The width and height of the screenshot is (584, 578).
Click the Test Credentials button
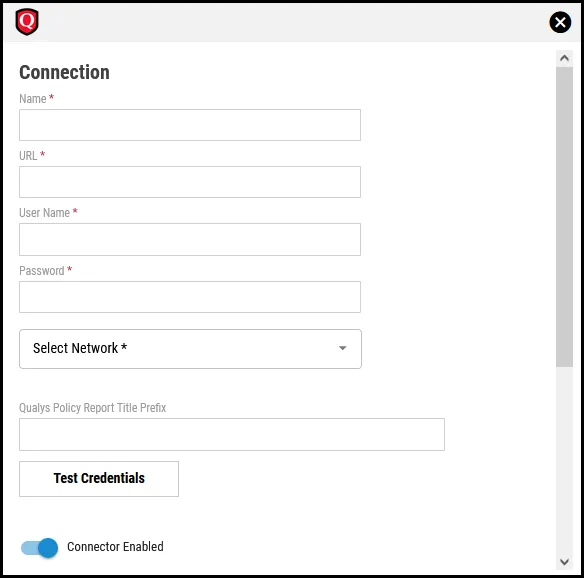[x=99, y=479]
